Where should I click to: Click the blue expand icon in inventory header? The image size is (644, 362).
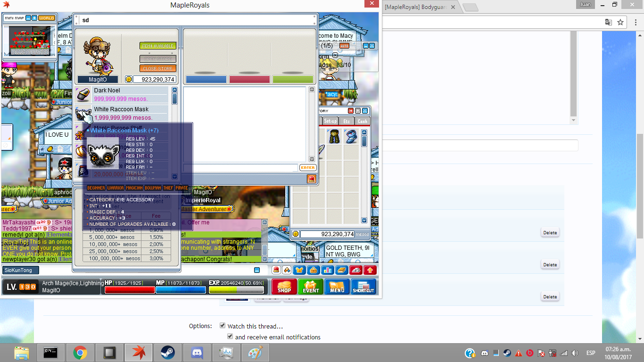click(x=365, y=111)
